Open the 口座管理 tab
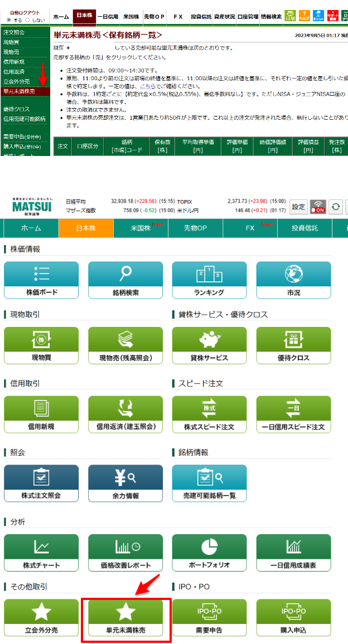The image size is (348, 644). 248,17
